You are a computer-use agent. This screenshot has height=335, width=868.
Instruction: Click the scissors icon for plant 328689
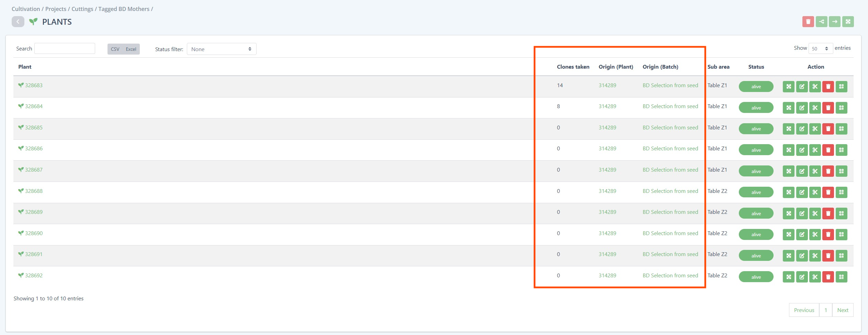(x=815, y=213)
